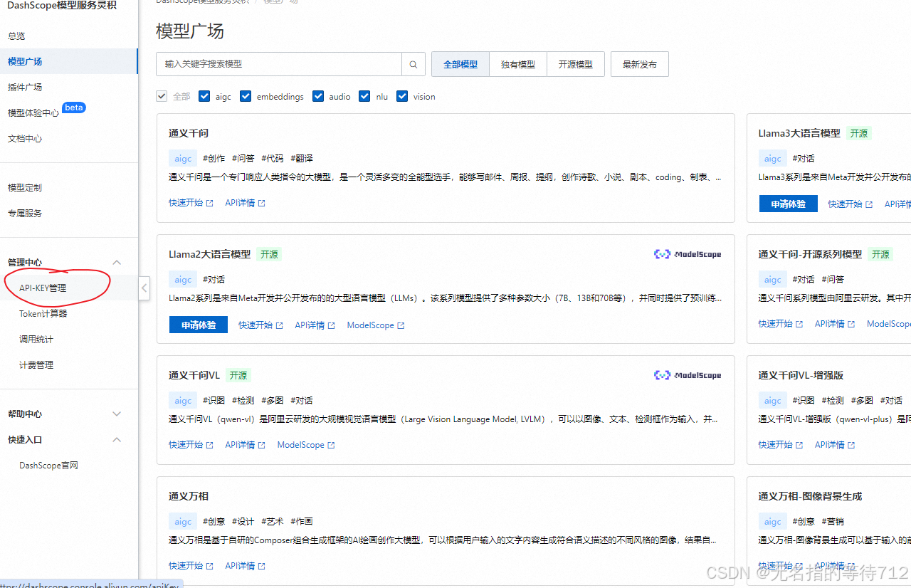Click the 模型广场 page heading
Viewport: 911px width, 588px height.
point(190,31)
